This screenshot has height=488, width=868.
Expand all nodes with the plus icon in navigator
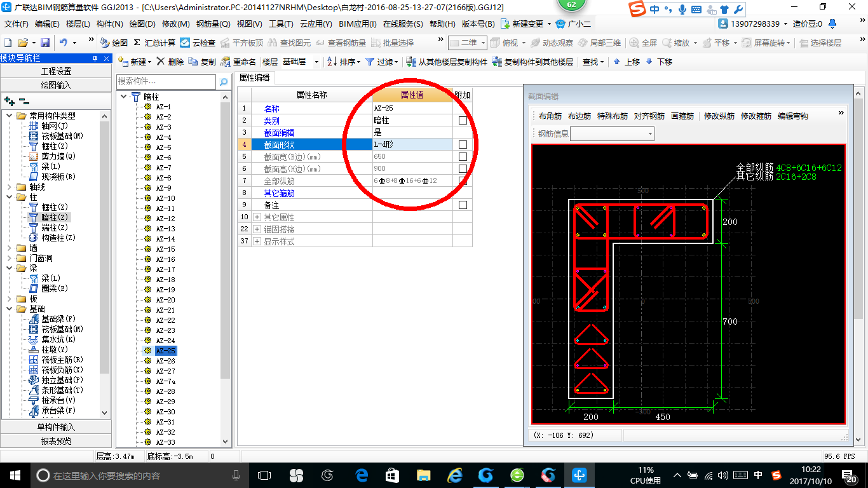pyautogui.click(x=10, y=101)
